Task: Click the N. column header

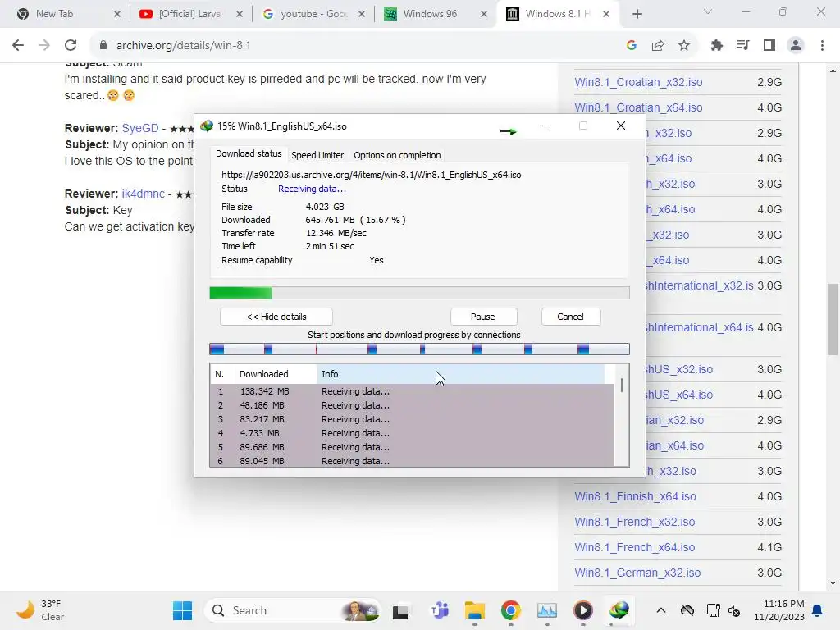Action: 222,374
